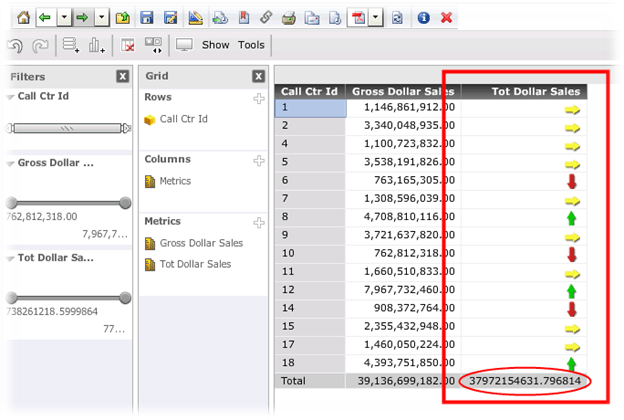Click the Tot Dollar Sales column header

(x=524, y=92)
